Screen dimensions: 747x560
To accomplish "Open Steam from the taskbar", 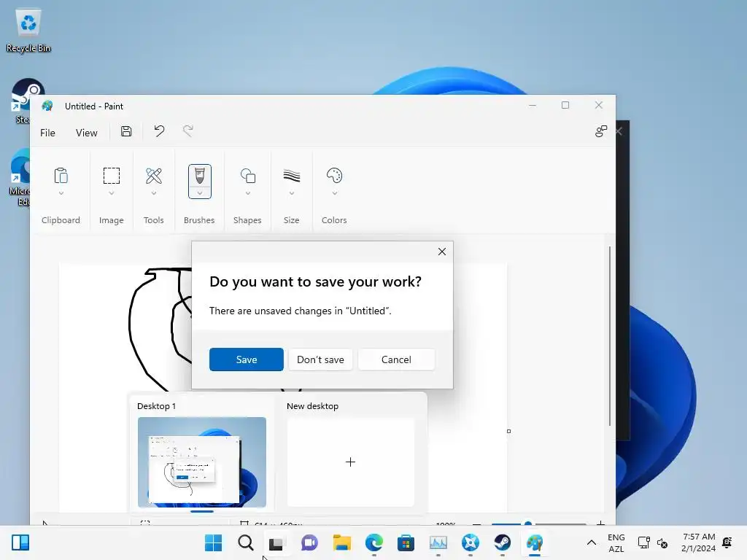I will [x=502, y=542].
